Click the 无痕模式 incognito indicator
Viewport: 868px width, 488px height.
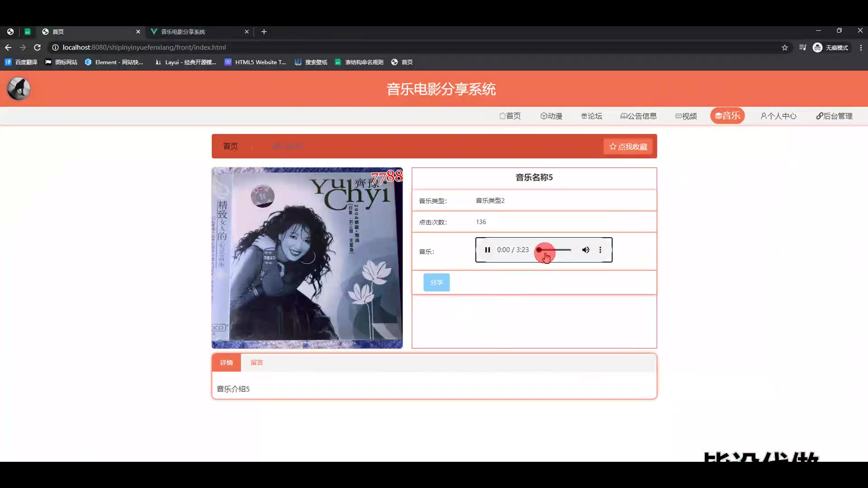pos(830,47)
